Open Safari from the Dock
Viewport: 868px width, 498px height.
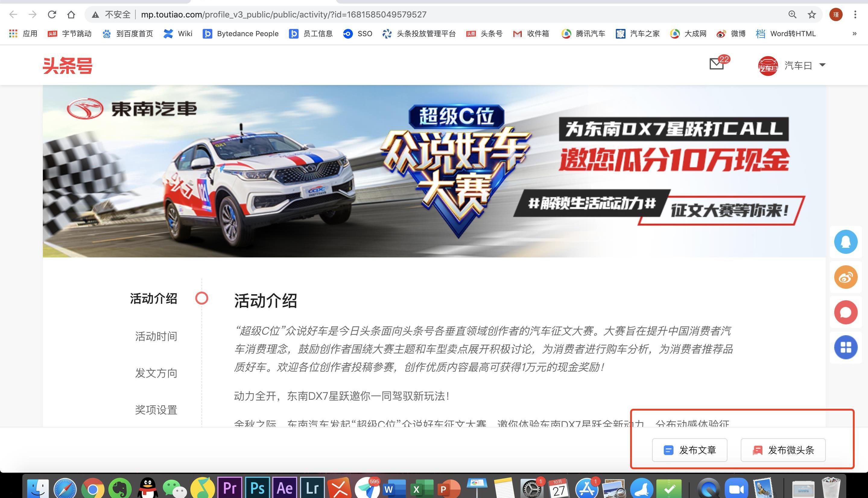tap(65, 488)
